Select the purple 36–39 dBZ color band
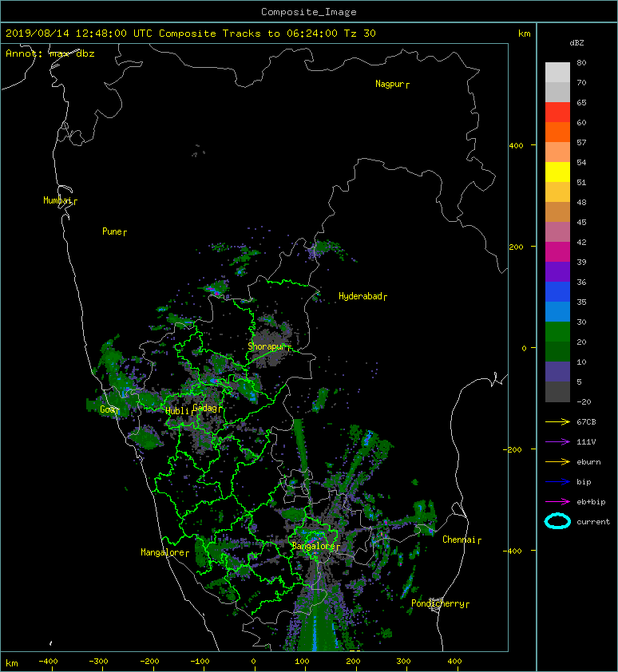The width and height of the screenshot is (618, 672). (557, 271)
